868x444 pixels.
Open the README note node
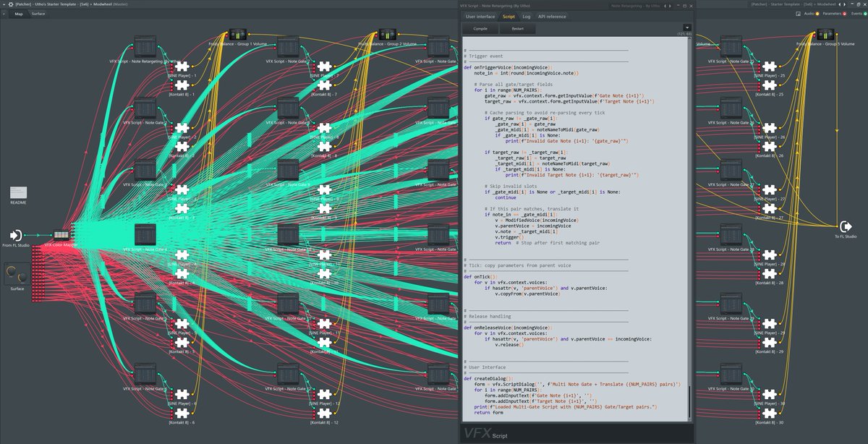coord(18,193)
